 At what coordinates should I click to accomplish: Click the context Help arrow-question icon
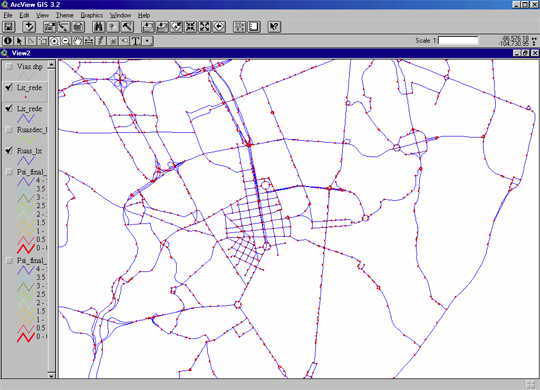point(274,27)
